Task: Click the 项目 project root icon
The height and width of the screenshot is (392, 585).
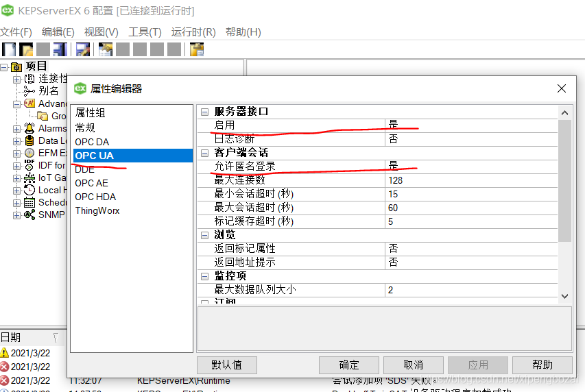Action: coord(16,67)
